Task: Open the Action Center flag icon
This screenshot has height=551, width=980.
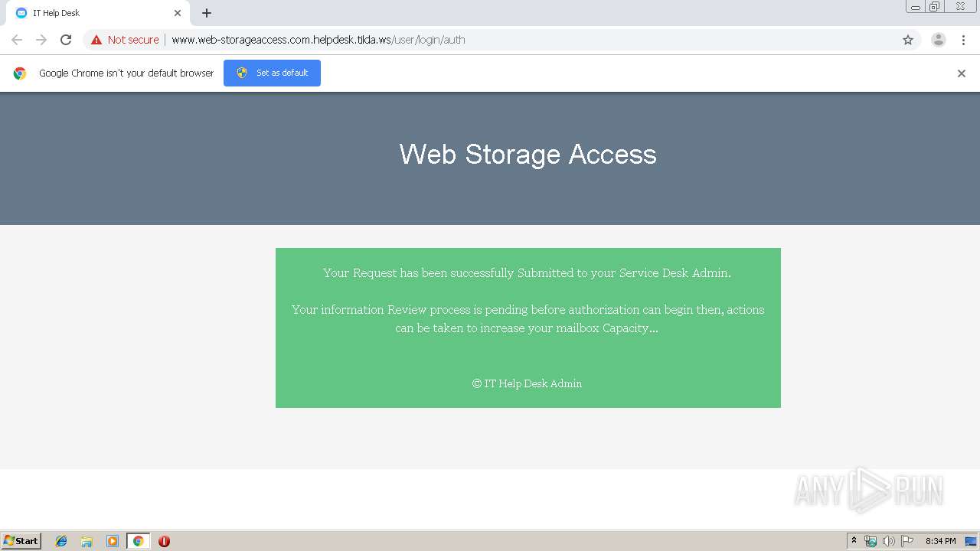Action: tap(907, 541)
